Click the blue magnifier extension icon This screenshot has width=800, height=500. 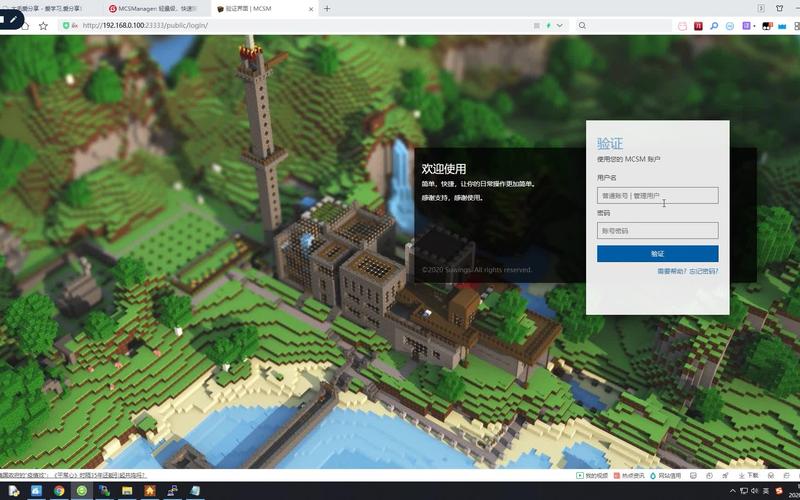714,26
